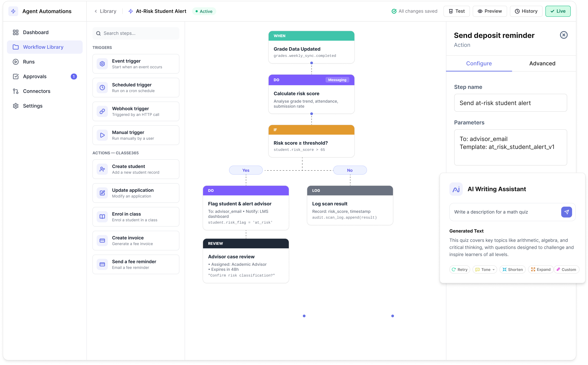Screen dimensions: 588x365
Task: Click the Manual trigger play icon
Action: pos(102,135)
